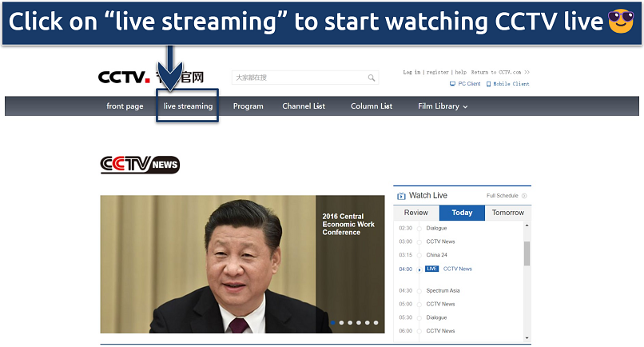Viewport: 644px width, 347px height.
Task: Click the Watch Live heading
Action: pyautogui.click(x=428, y=196)
